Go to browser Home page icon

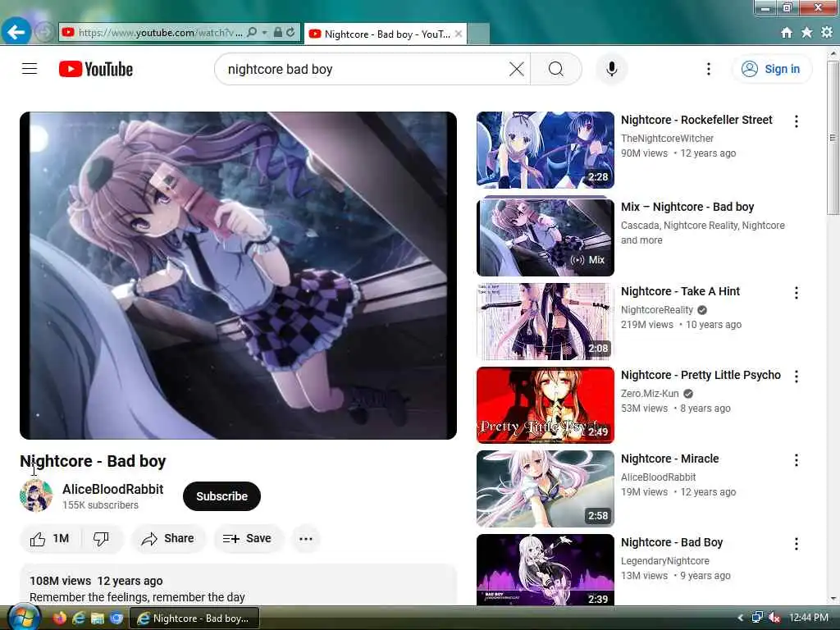point(787,33)
